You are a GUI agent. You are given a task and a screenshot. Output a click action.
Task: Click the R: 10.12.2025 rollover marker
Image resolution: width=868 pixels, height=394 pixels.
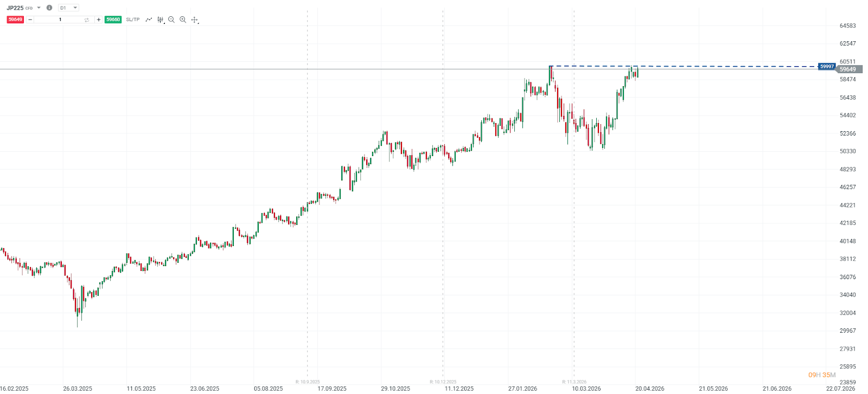(x=443, y=382)
